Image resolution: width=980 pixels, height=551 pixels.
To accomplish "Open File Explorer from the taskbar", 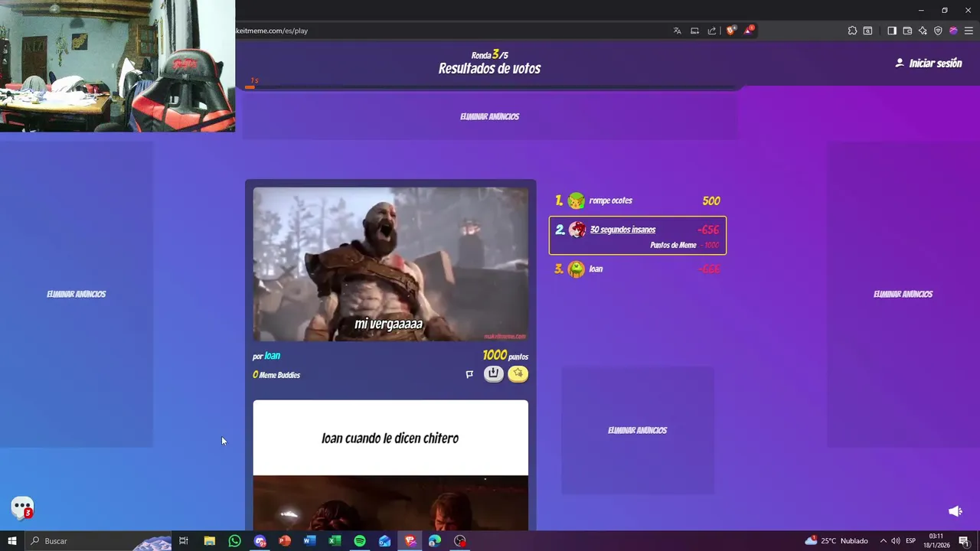I will pyautogui.click(x=210, y=541).
